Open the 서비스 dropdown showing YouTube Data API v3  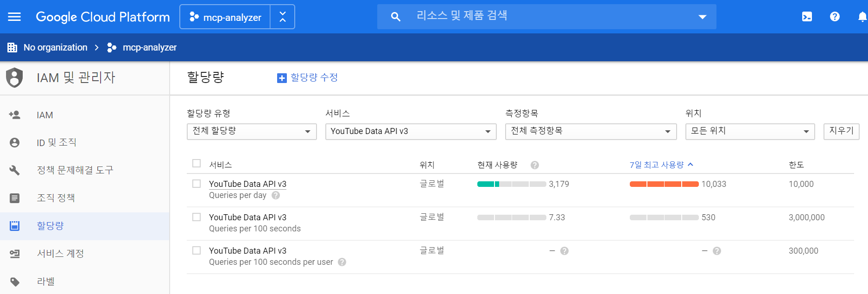point(411,131)
